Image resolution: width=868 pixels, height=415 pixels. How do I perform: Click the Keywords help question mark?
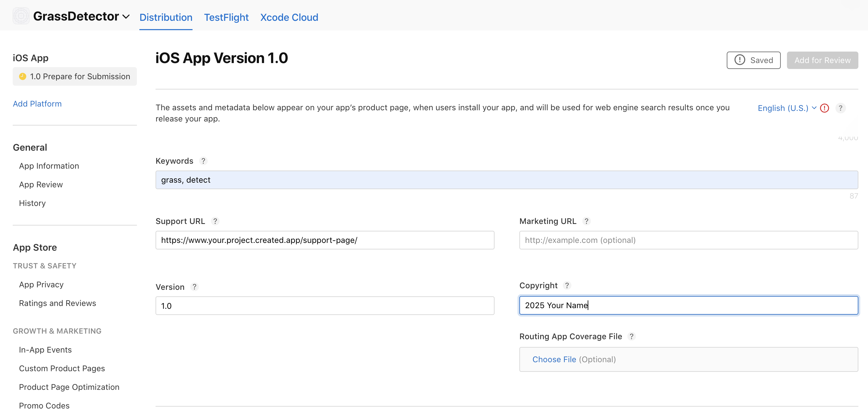click(x=203, y=161)
